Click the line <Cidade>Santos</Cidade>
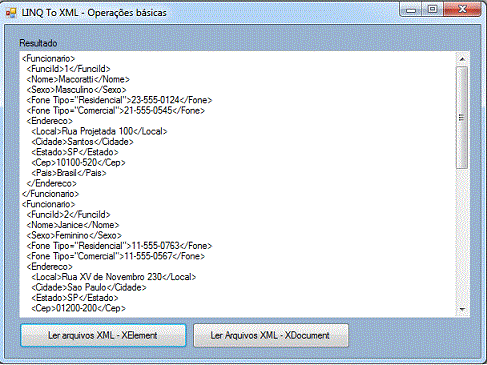 [82, 142]
